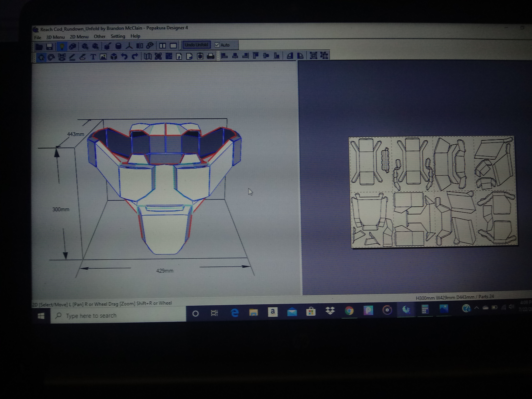The width and height of the screenshot is (532, 399).
Task: Switch to single-pane view
Action: click(x=173, y=45)
